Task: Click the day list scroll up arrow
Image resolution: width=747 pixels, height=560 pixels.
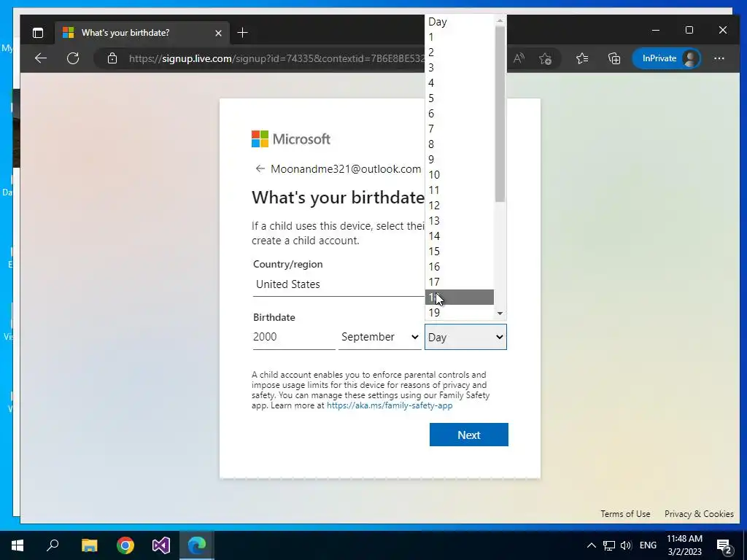Action: pos(500,20)
